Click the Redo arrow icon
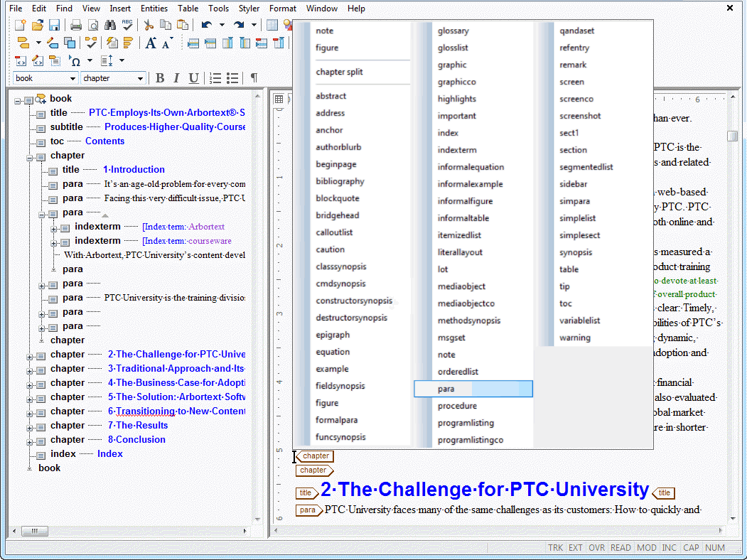 [239, 25]
